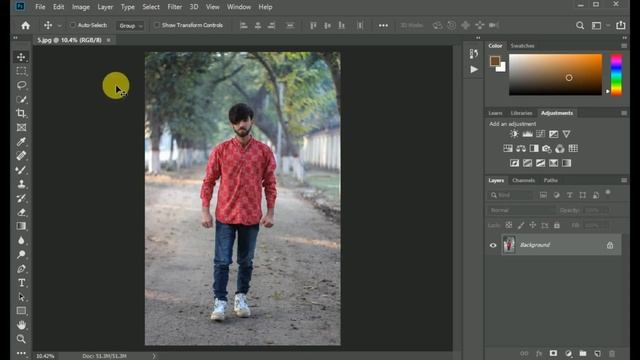Open the Adjustments panel options menu
640x360 pixels.
[624, 113]
